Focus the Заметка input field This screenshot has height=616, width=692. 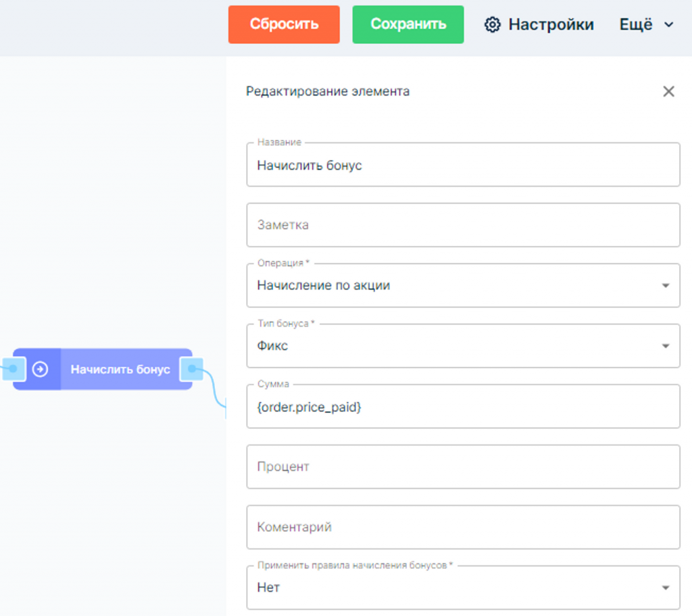(463, 225)
